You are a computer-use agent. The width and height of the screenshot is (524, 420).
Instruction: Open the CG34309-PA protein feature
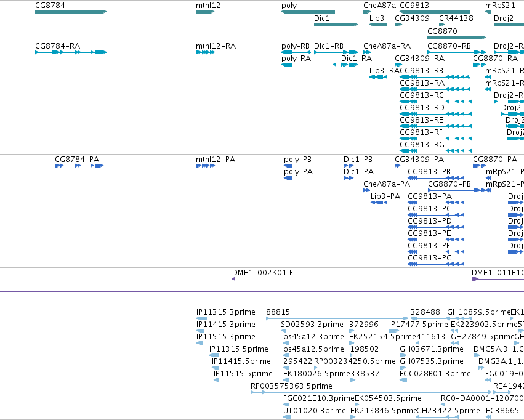coord(397,166)
